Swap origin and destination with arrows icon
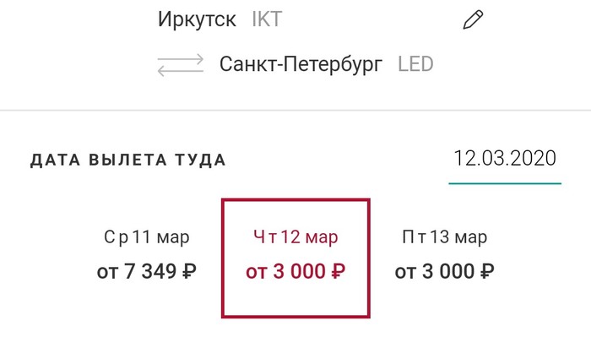The image size is (591, 364). pos(181,65)
